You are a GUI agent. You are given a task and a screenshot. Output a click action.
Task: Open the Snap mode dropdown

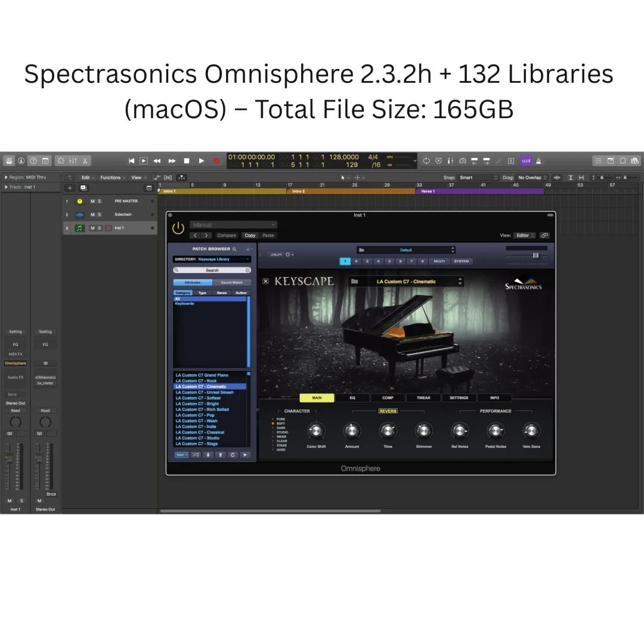(478, 178)
